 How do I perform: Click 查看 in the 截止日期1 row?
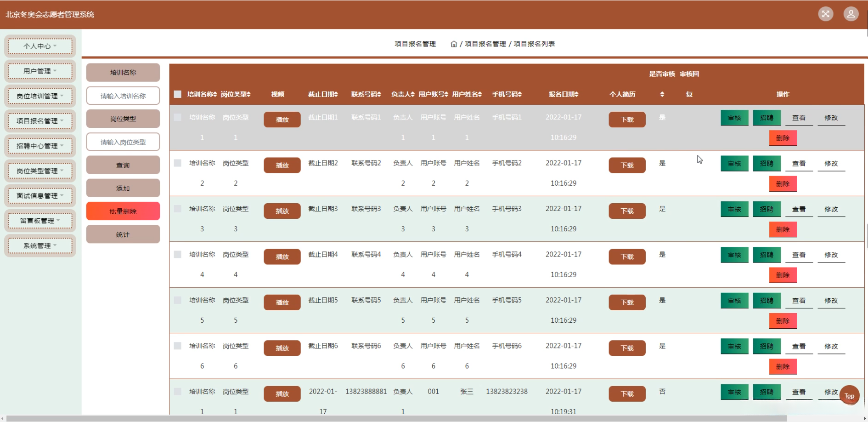click(x=799, y=118)
